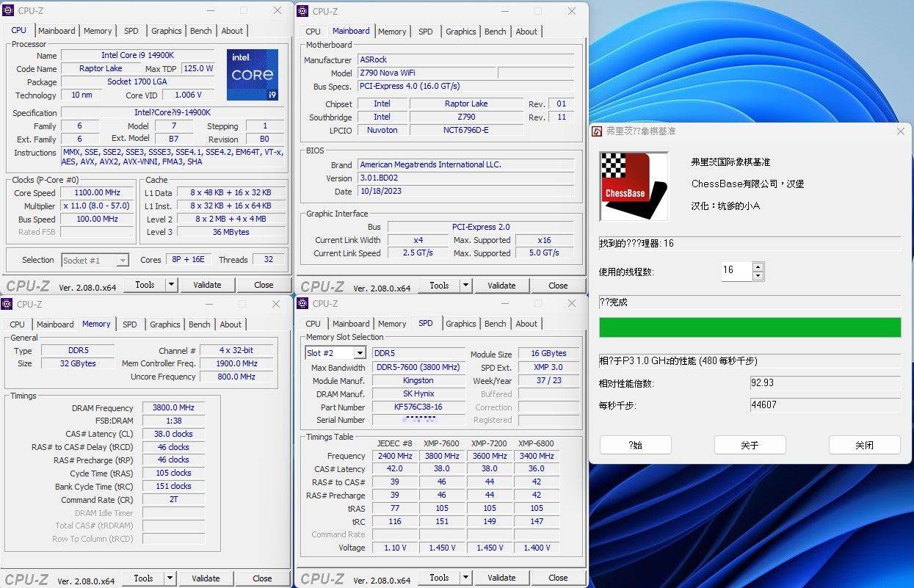Viewport: 914px width, 588px height.
Task: Click the ChessBase logo in benchmark dialog
Action: tap(634, 186)
